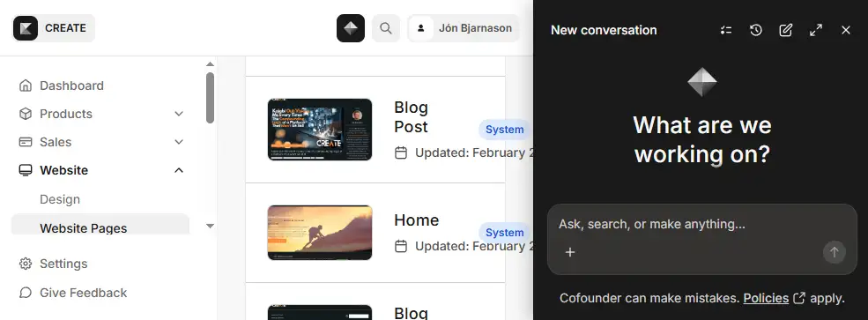Start a new conversation with pencil icon
Viewport: 868px width, 320px height.
point(785,31)
